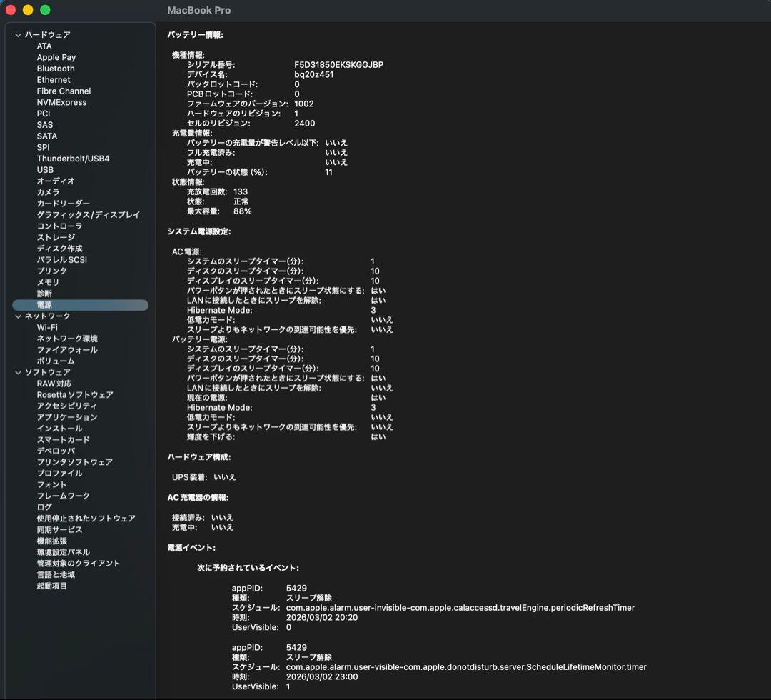
Task: Open the オーディオ sidebar item
Action: pos(56,181)
